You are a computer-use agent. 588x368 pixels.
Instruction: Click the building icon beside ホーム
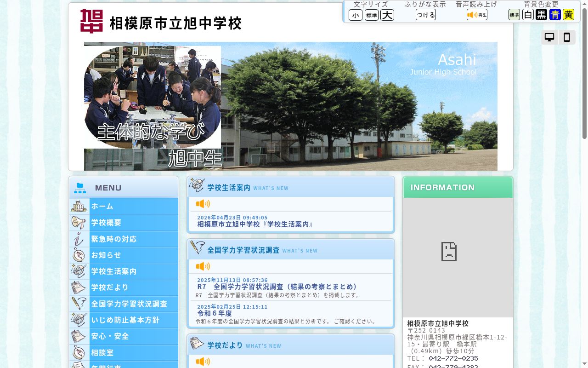tap(79, 207)
